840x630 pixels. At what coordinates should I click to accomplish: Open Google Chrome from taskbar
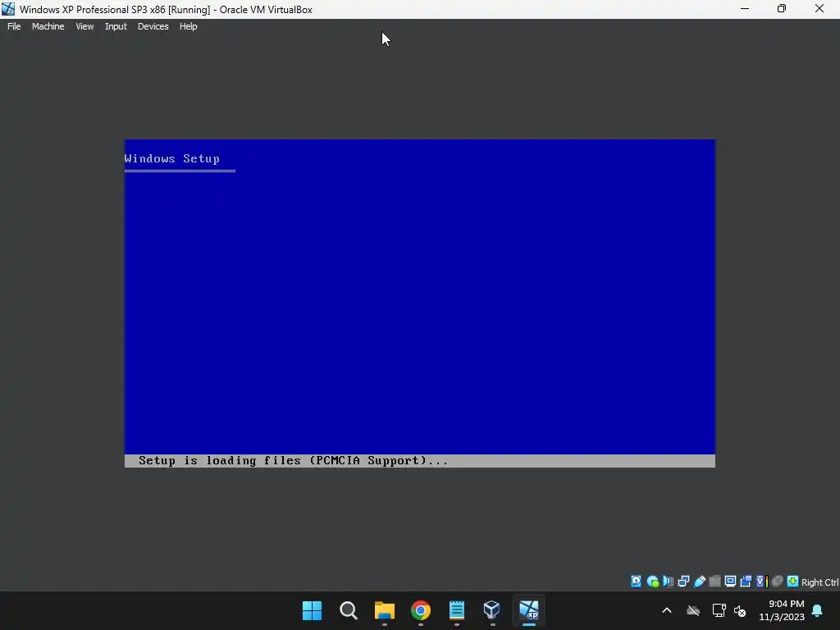[421, 610]
